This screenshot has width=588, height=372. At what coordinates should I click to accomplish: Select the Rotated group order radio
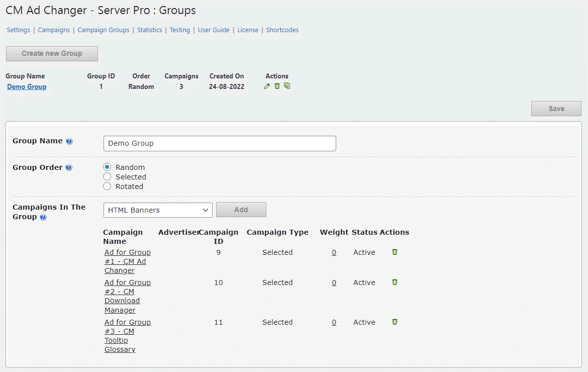(107, 187)
